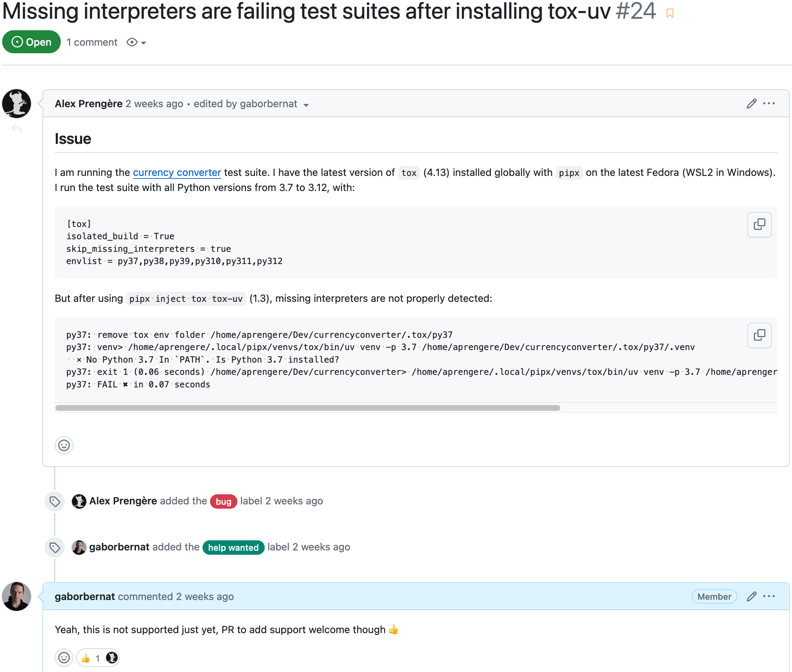Open gaborbernat's avatar next to the comment
Viewport: 792px width, 672px height.
[17, 596]
